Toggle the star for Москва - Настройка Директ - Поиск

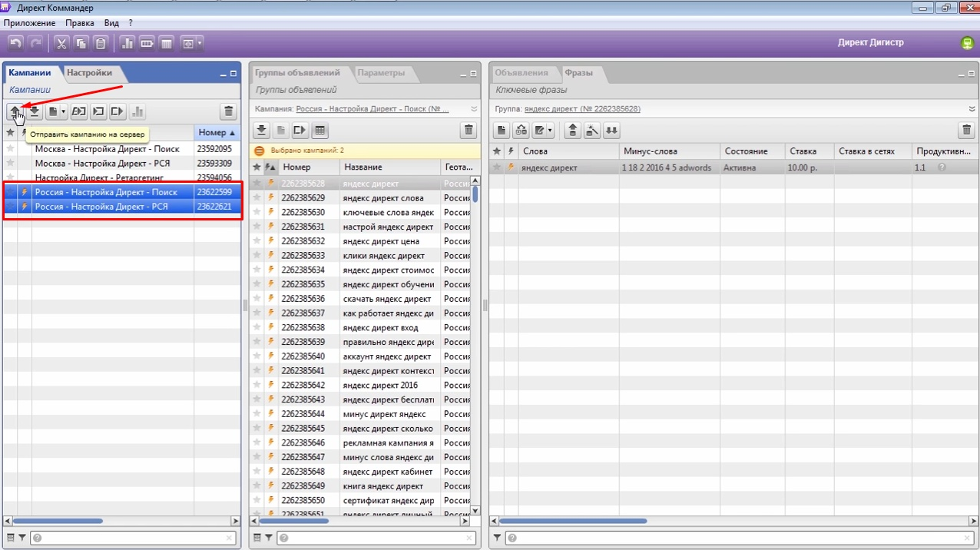pos(11,149)
